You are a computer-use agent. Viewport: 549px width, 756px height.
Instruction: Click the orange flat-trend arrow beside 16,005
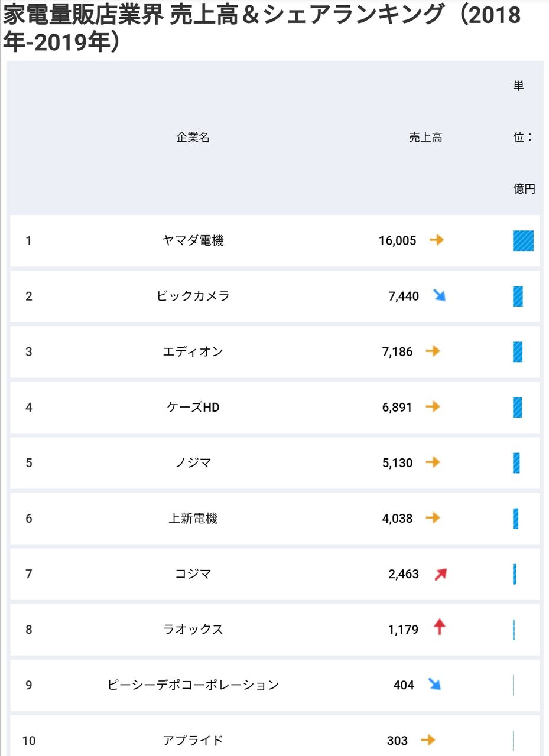pyautogui.click(x=436, y=240)
